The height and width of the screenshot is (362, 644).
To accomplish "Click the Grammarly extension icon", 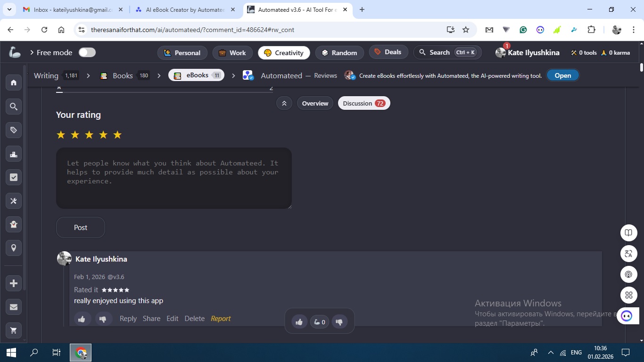I will point(523,30).
